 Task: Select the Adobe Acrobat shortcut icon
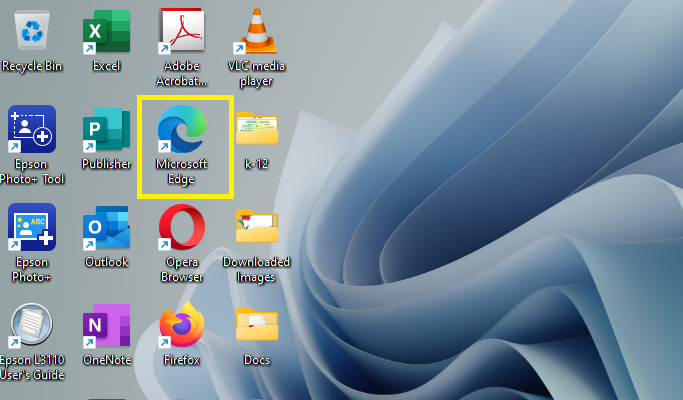pyautogui.click(x=182, y=31)
